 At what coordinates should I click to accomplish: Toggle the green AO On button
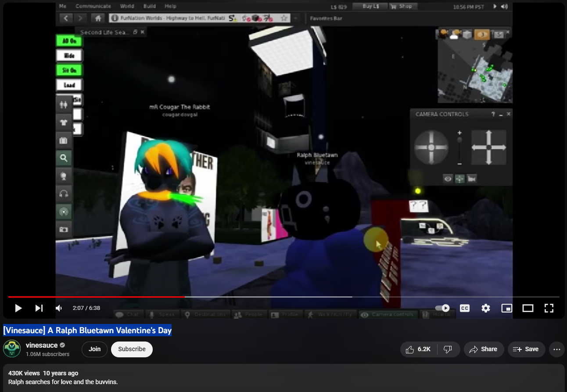[69, 41]
